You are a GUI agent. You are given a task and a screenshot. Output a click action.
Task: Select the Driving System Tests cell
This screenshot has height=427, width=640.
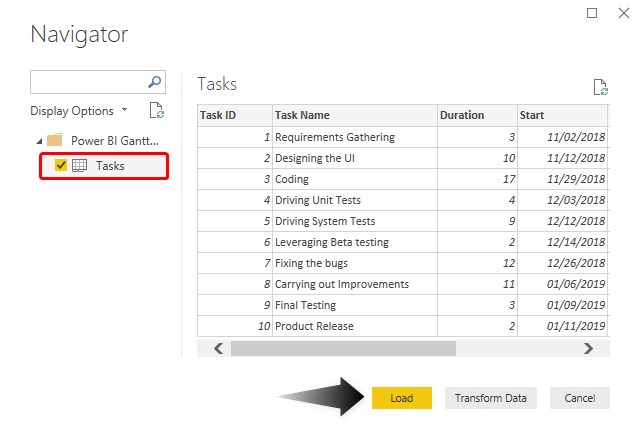355,221
